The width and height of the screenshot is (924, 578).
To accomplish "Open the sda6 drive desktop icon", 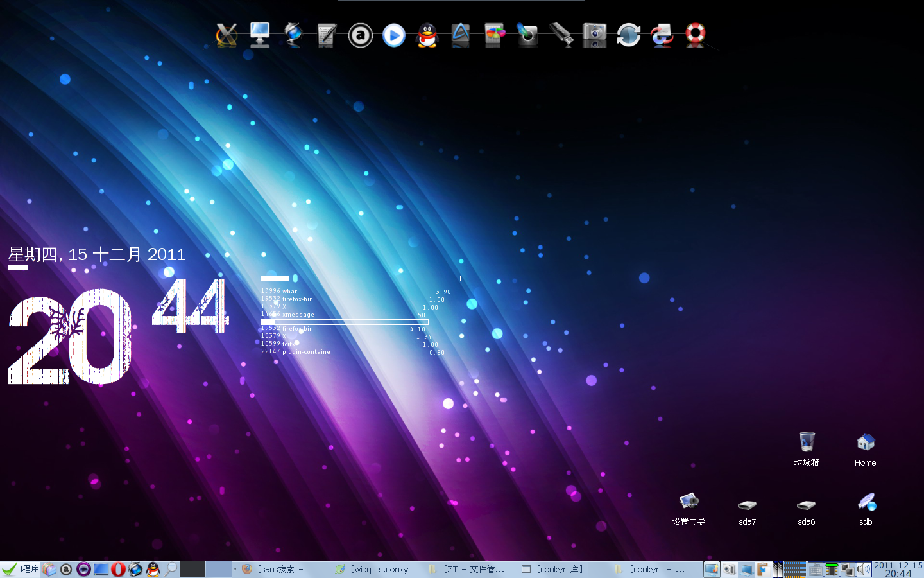I will click(x=807, y=512).
